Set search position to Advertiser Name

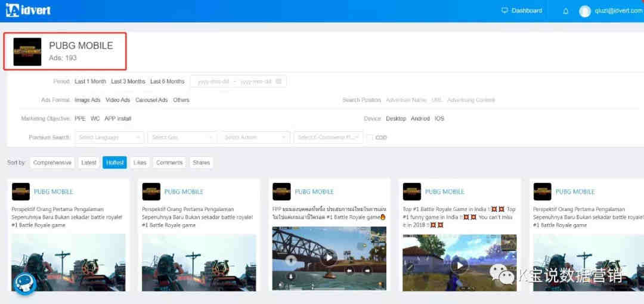click(x=406, y=100)
